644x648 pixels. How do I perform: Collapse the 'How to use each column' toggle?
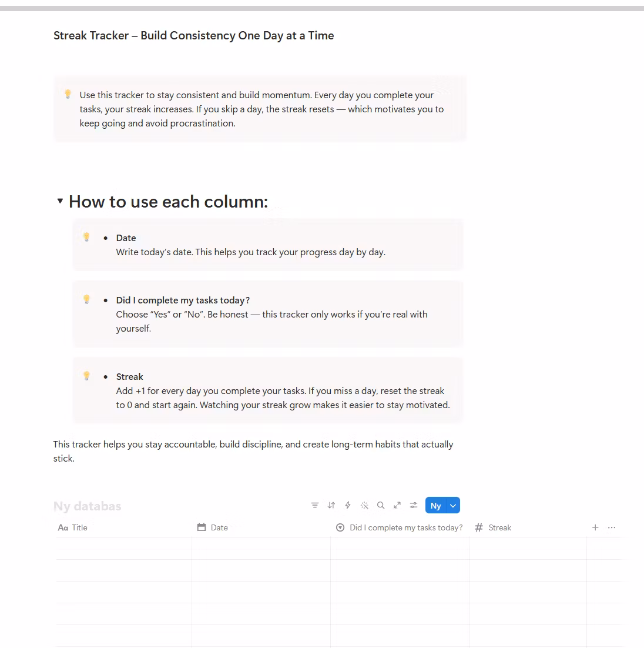(60, 201)
